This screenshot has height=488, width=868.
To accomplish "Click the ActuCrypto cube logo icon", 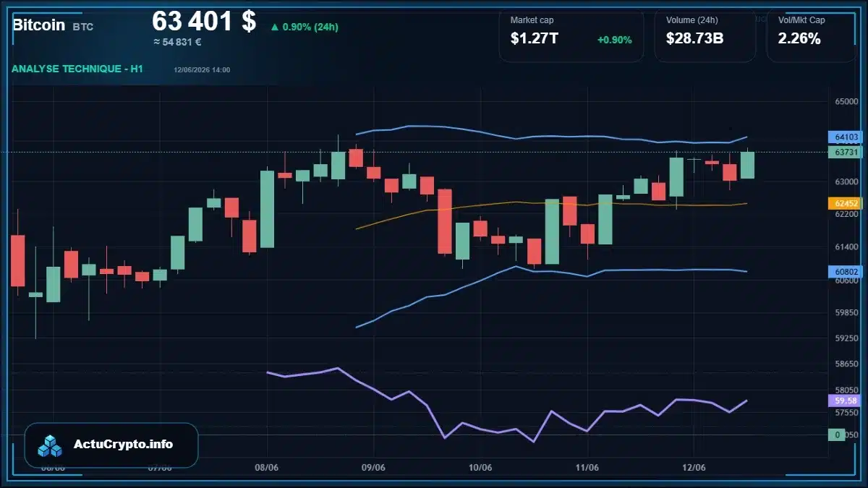I will (x=51, y=445).
